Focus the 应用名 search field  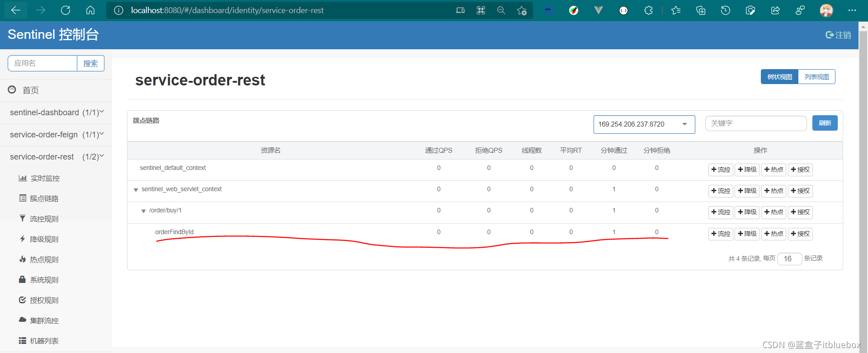click(x=42, y=63)
